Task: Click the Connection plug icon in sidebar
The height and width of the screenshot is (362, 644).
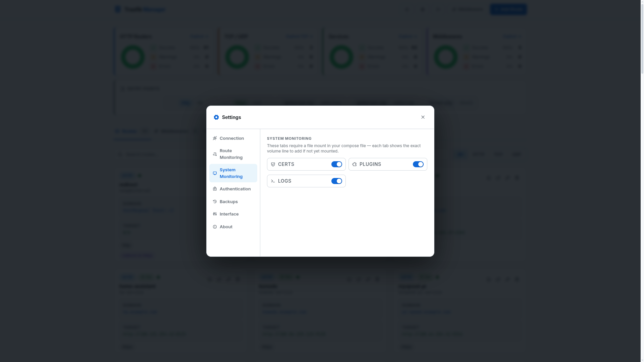Action: [215, 138]
